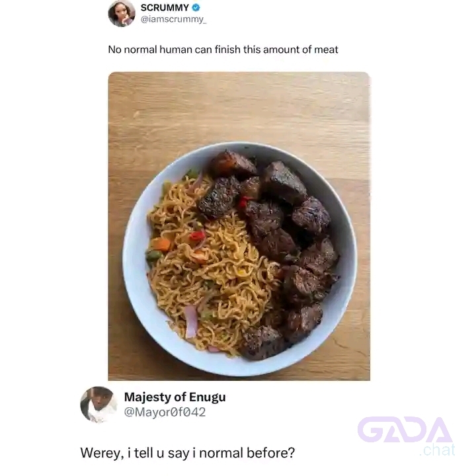Click the Majesty of Enugu display name
Screen dimensions: 476x476
tap(175, 397)
